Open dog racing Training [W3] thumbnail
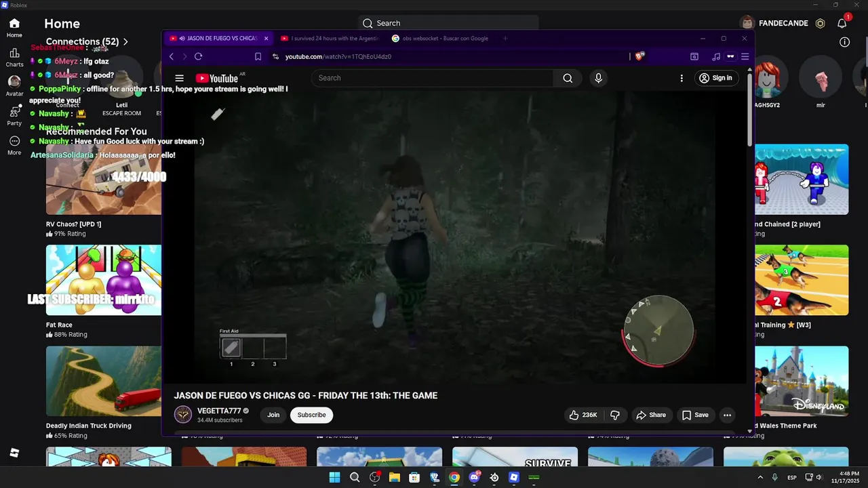This screenshot has height=488, width=868. point(802,280)
